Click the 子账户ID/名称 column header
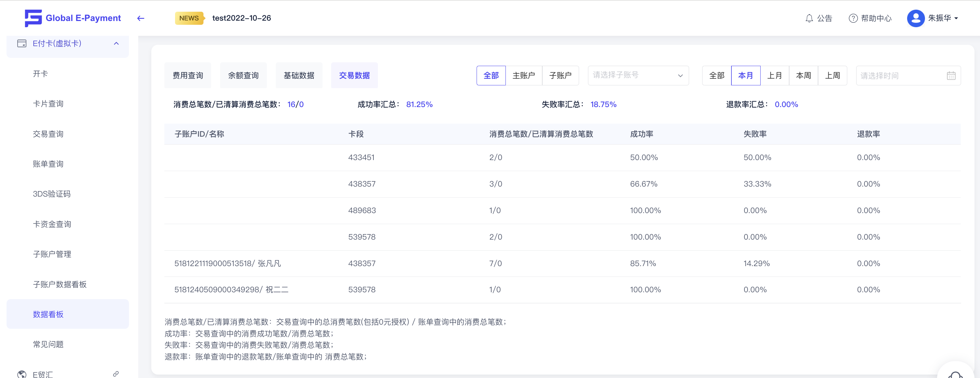The width and height of the screenshot is (980, 378). [199, 134]
